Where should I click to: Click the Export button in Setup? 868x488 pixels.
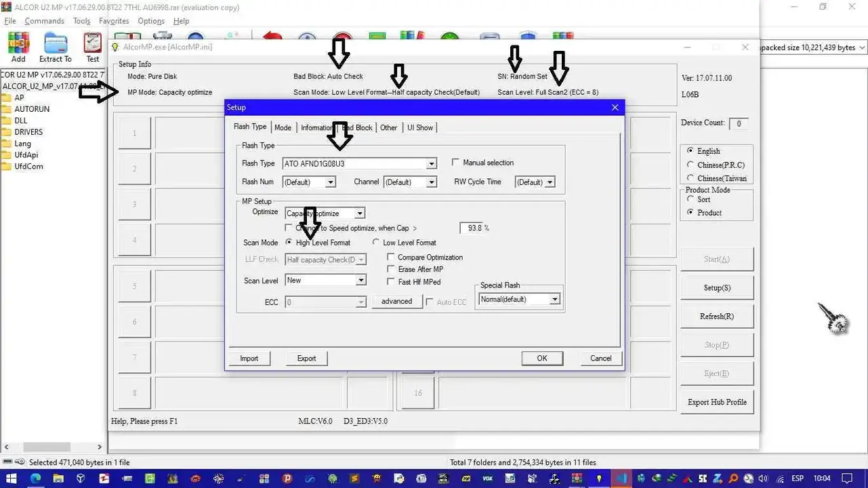click(x=306, y=359)
